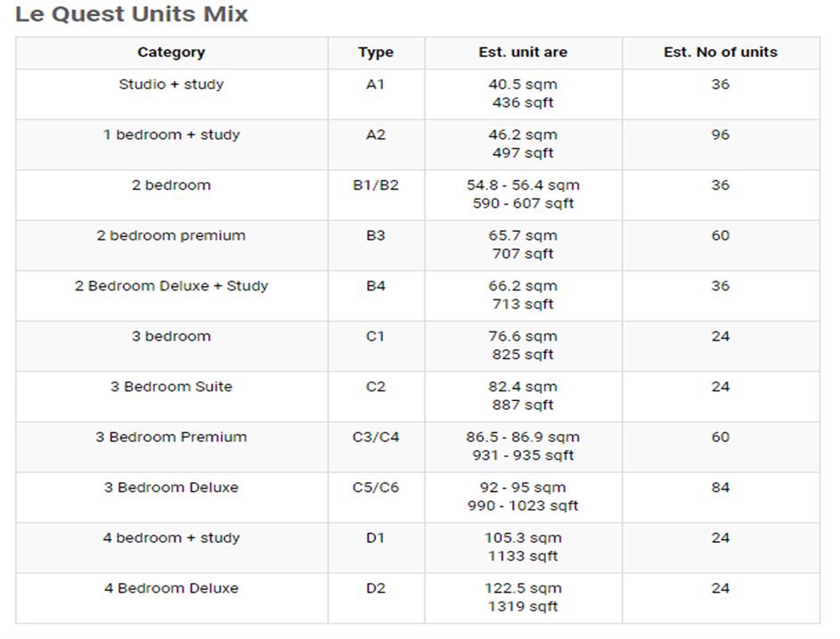Click the A2 type cell
This screenshot has width=840, height=639.
[376, 135]
